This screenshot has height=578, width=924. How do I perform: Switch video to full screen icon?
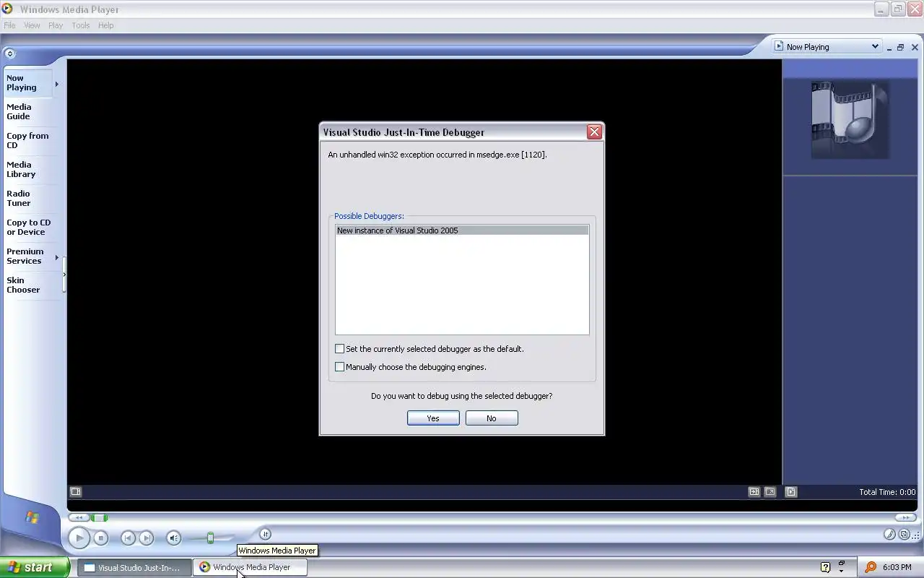coord(770,491)
